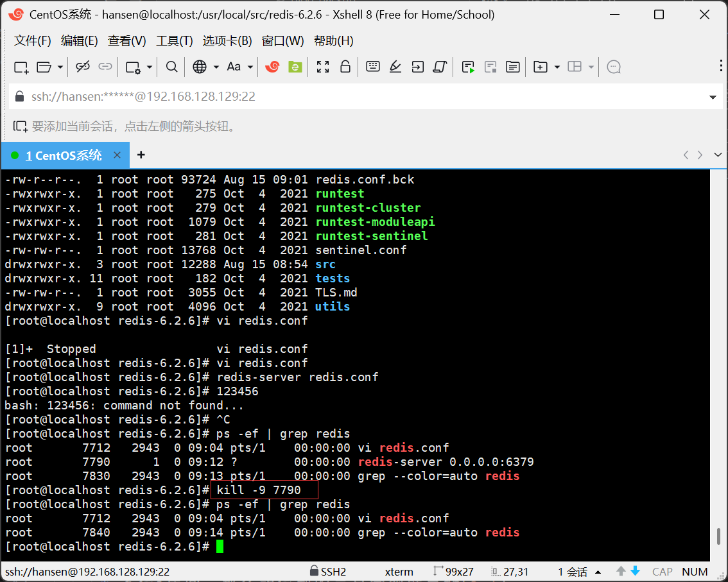This screenshot has width=728, height=582.
Task: Click the padlock lock-screen icon
Action: point(345,67)
